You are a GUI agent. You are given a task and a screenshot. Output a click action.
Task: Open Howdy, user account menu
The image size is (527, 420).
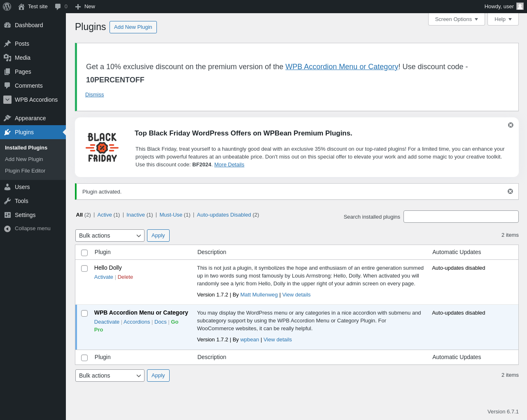(x=504, y=7)
